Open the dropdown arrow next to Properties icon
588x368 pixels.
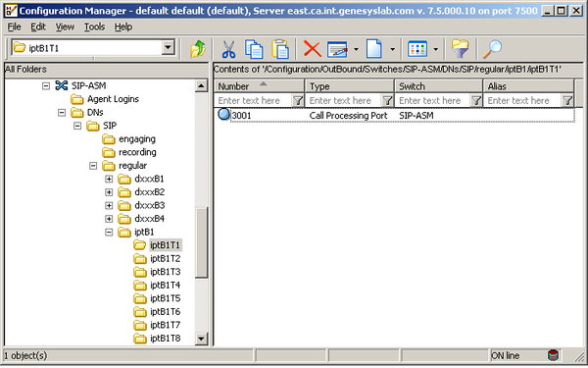point(356,49)
